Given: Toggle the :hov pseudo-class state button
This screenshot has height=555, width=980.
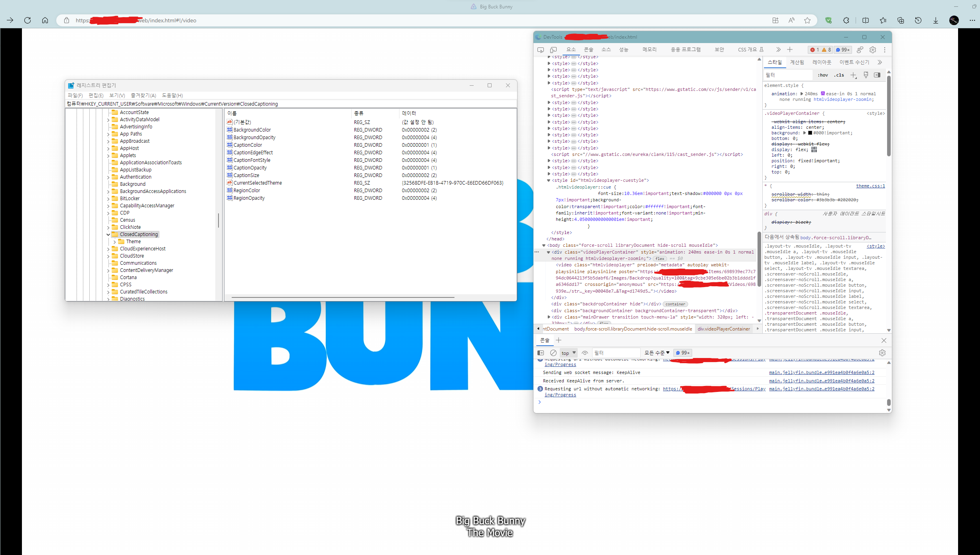Looking at the screenshot, I should click(823, 75).
